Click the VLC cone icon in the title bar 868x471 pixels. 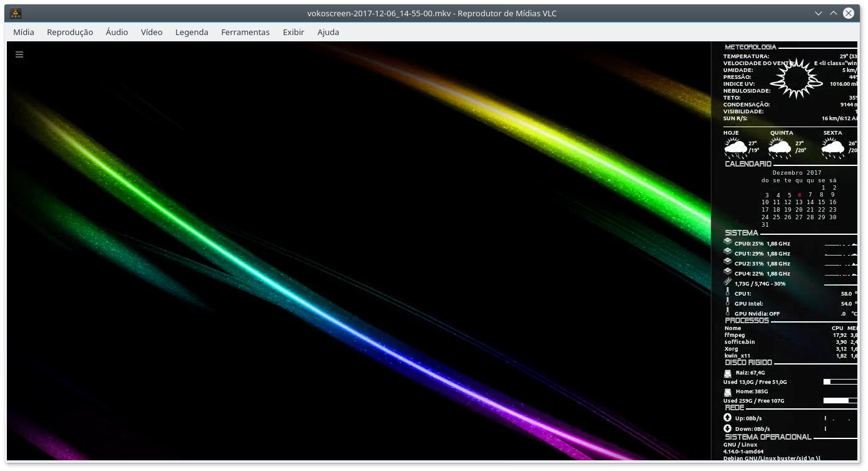[17, 13]
